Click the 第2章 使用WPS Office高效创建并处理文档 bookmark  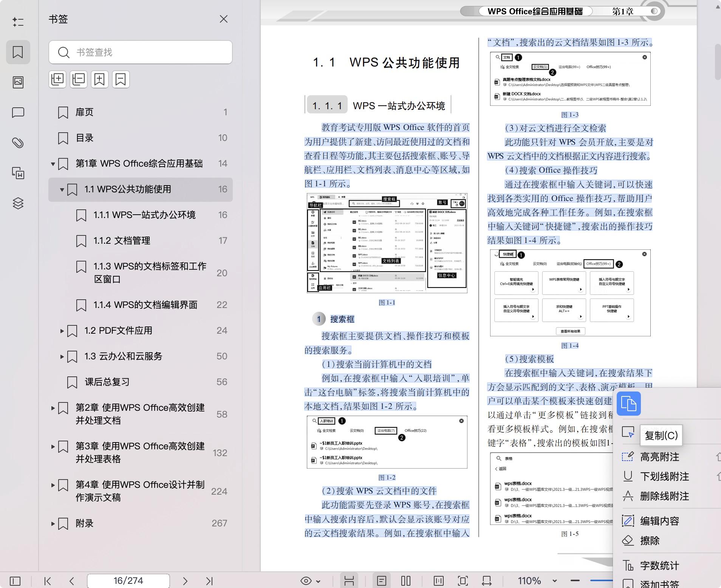pos(141,414)
